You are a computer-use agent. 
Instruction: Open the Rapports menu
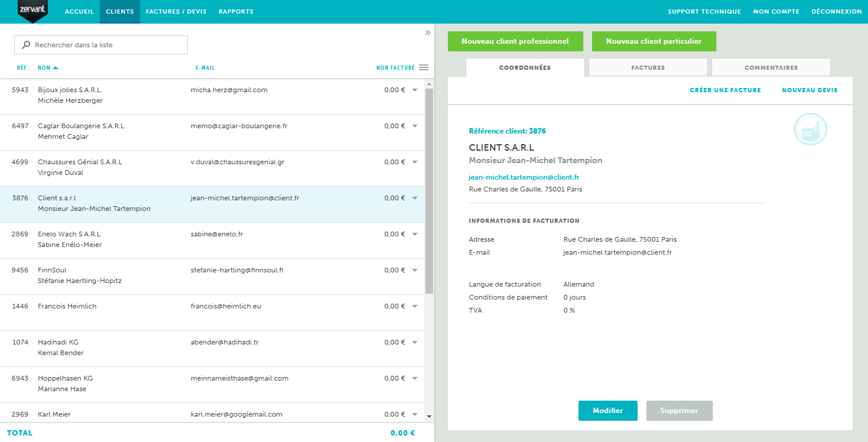[x=236, y=12]
